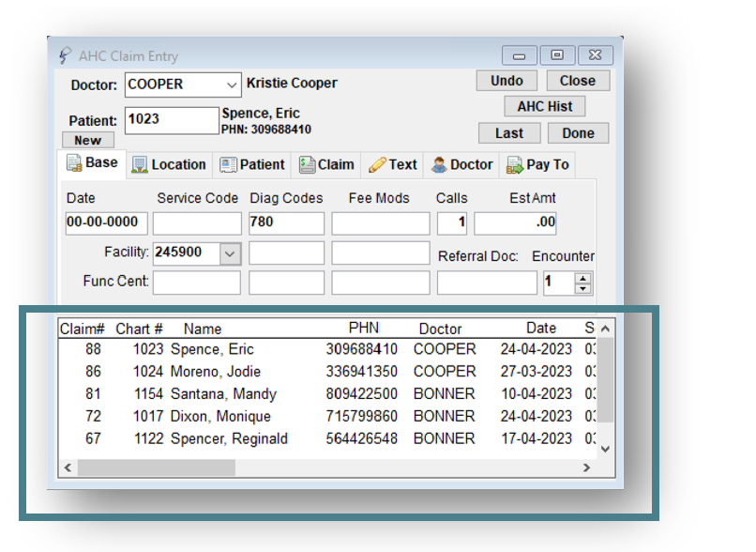Increase the Encounter number with up arrow

[582, 279]
